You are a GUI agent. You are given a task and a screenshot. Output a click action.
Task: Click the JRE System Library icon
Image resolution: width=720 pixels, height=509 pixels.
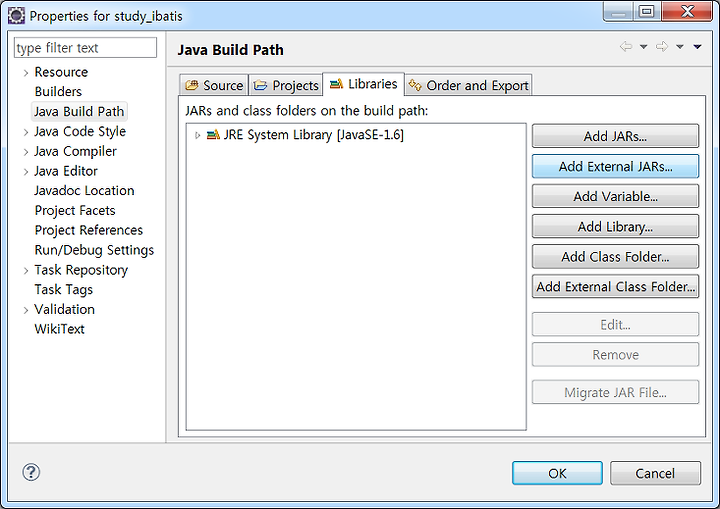coord(213,135)
